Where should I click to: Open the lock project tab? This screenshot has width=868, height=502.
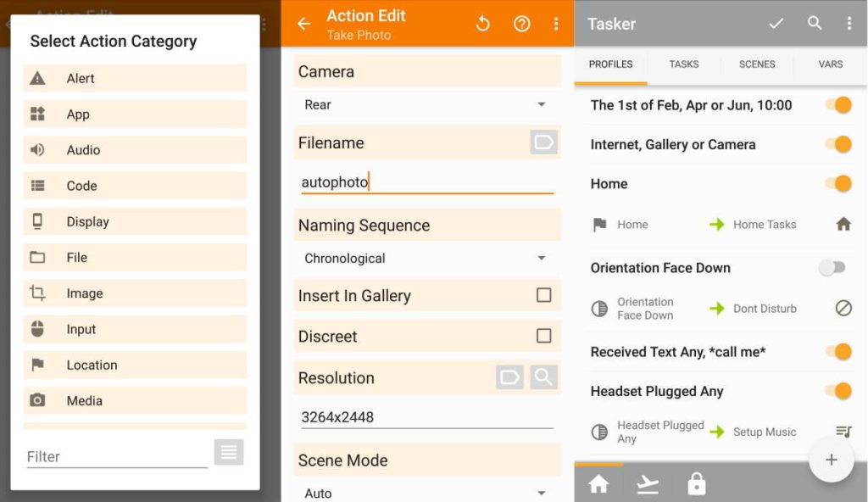(x=697, y=483)
